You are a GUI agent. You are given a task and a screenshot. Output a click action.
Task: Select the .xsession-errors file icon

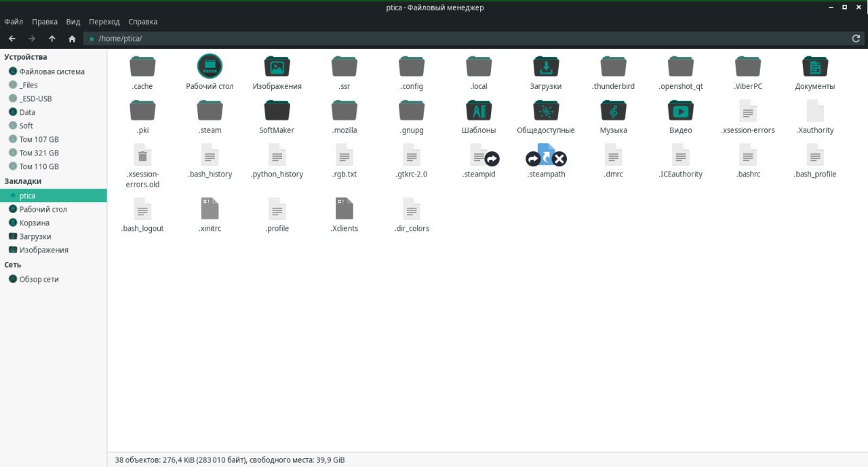click(748, 110)
